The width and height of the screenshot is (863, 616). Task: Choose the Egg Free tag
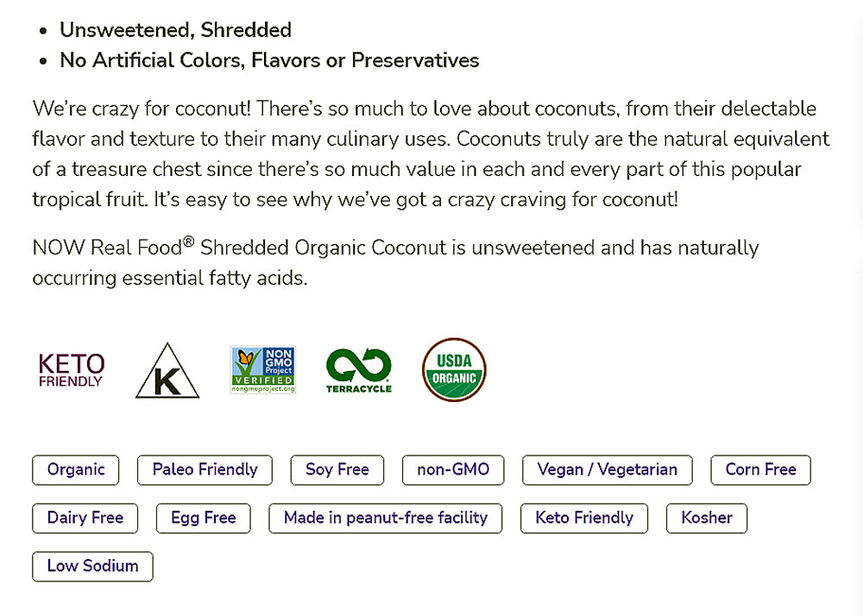coord(203,519)
